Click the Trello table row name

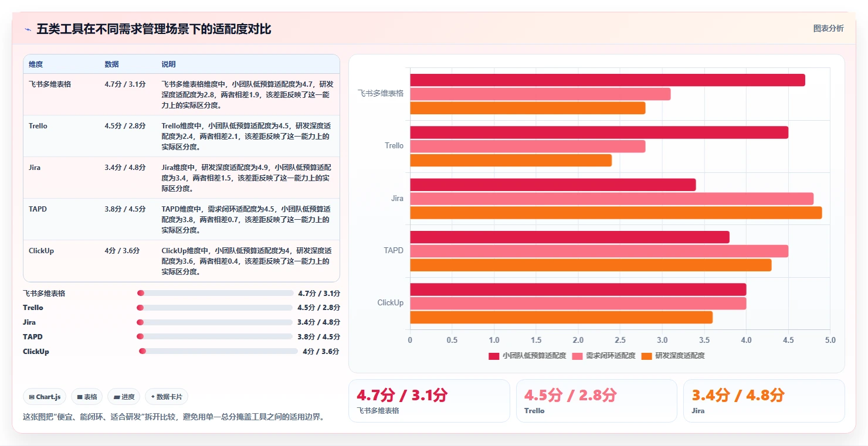click(x=38, y=126)
